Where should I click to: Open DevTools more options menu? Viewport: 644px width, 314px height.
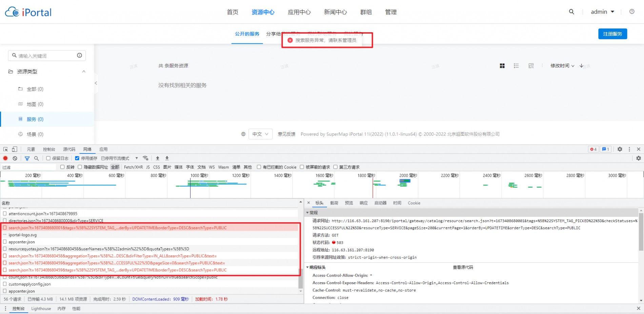[629, 149]
